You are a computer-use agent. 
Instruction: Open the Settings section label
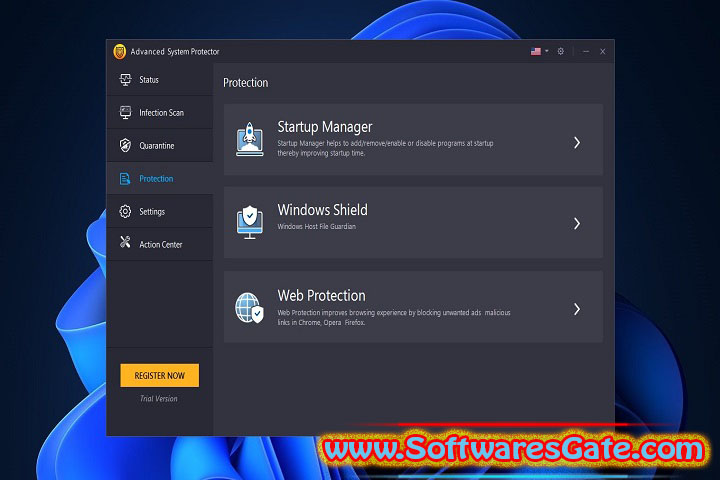(x=152, y=212)
